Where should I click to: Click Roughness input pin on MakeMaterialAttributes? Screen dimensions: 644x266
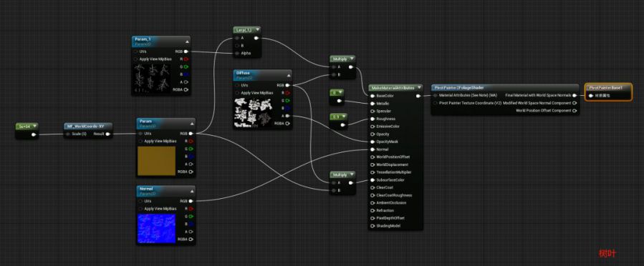point(373,119)
